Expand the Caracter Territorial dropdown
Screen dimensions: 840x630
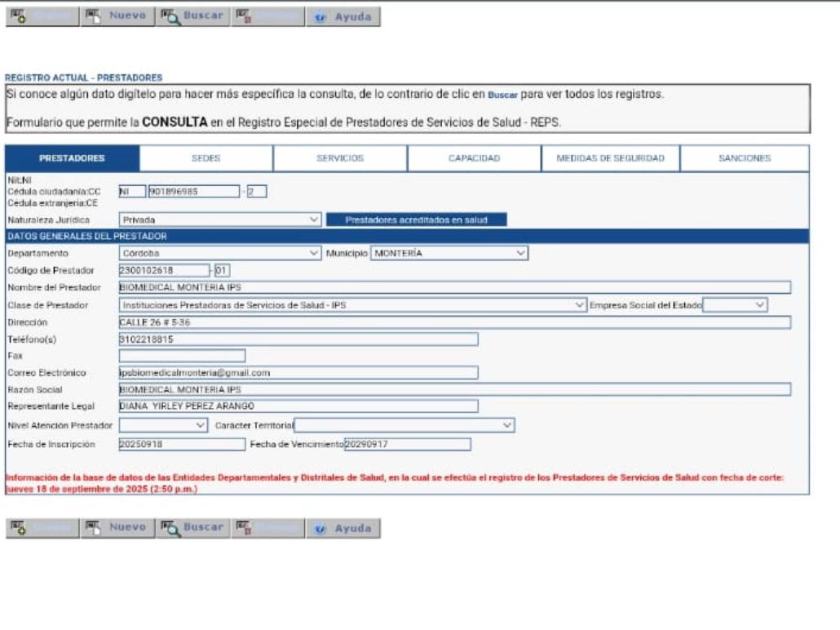coord(404,425)
